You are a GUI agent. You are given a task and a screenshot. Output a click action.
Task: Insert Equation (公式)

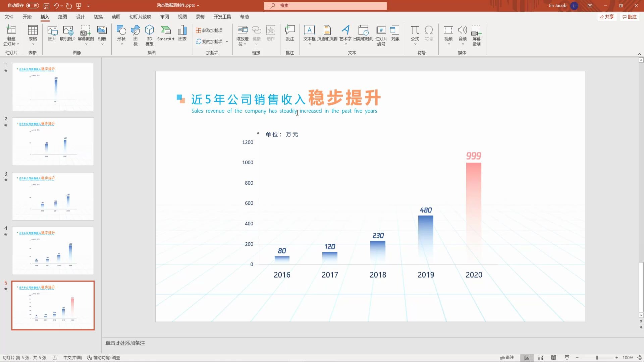pos(415,36)
